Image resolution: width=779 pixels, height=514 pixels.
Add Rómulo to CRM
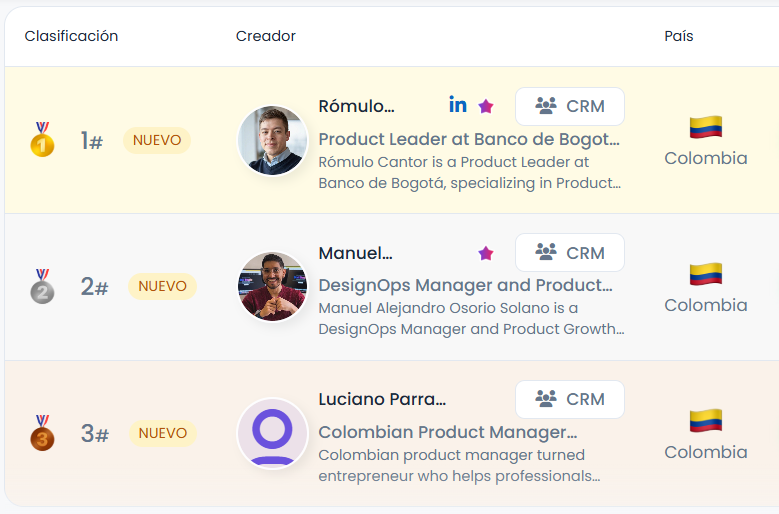point(570,106)
